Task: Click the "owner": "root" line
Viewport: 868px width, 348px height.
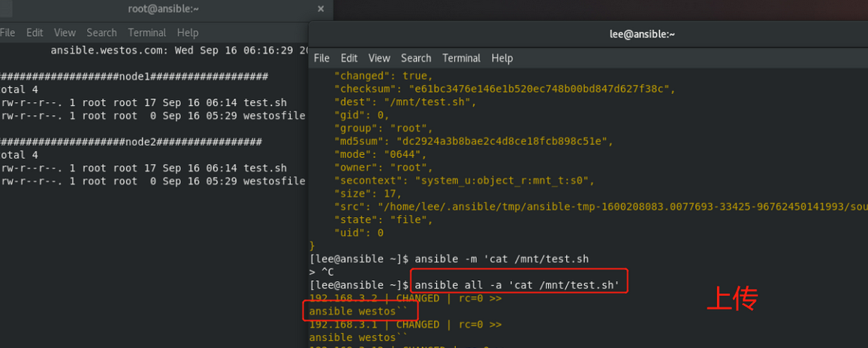Action: coord(384,168)
